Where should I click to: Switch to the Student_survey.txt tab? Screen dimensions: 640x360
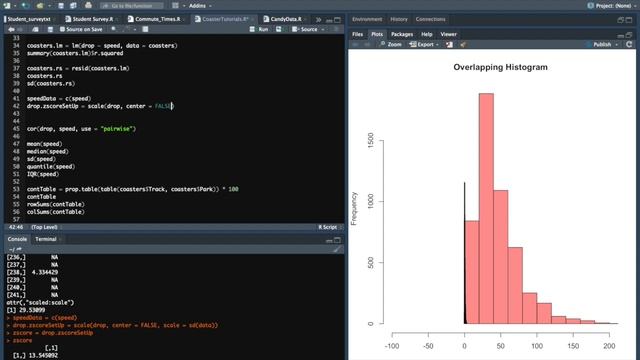click(29, 19)
